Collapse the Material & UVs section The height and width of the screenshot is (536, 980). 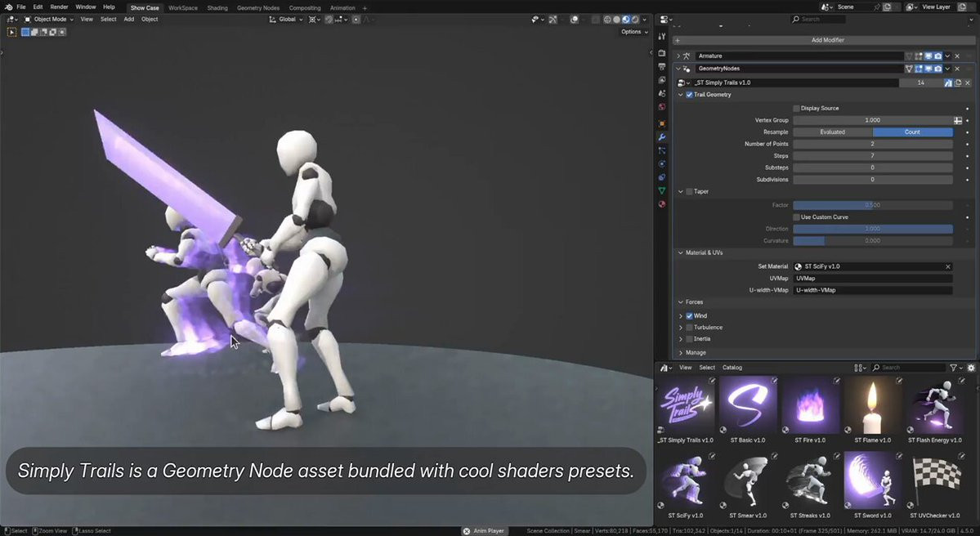(x=681, y=253)
